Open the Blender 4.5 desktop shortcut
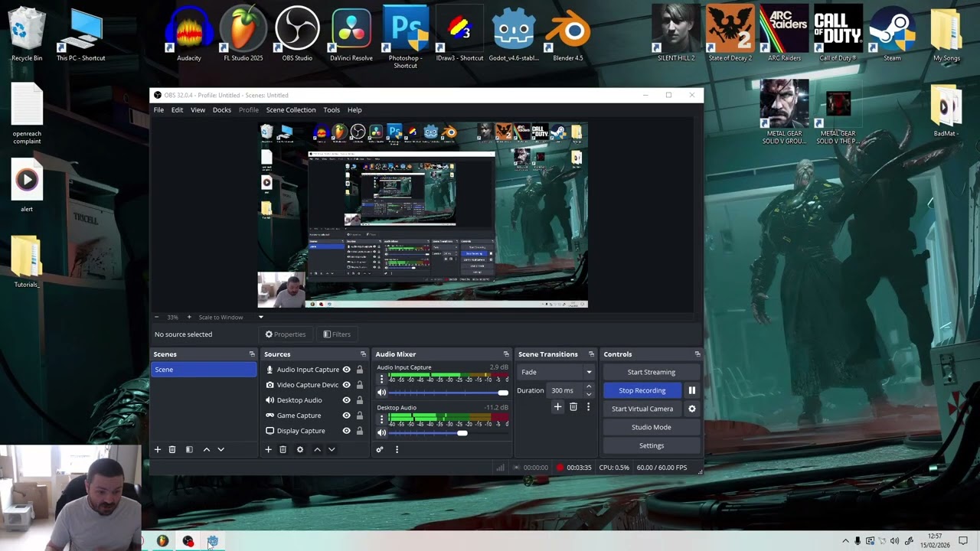Image resolution: width=980 pixels, height=551 pixels. (x=568, y=34)
